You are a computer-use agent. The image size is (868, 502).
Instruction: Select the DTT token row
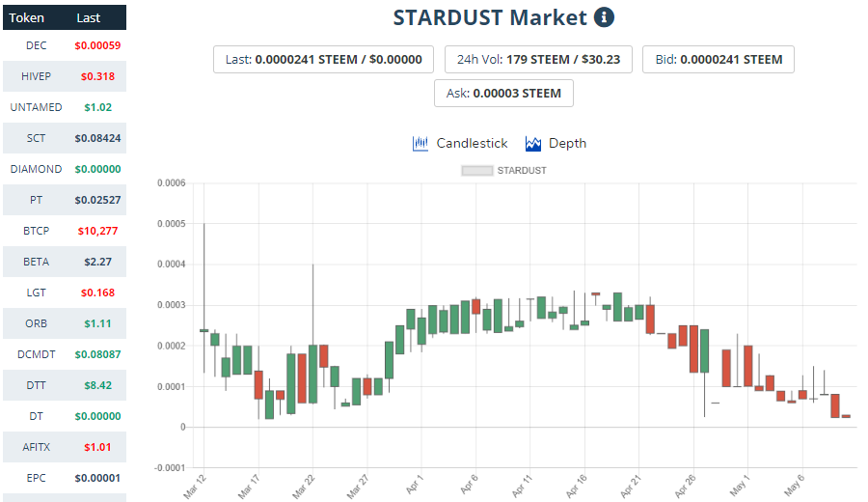click(x=65, y=385)
